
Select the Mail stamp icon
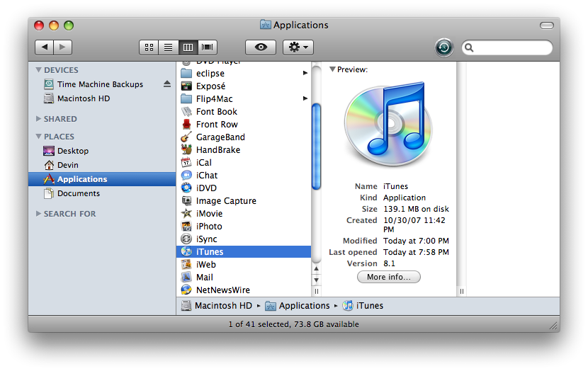[x=186, y=277]
